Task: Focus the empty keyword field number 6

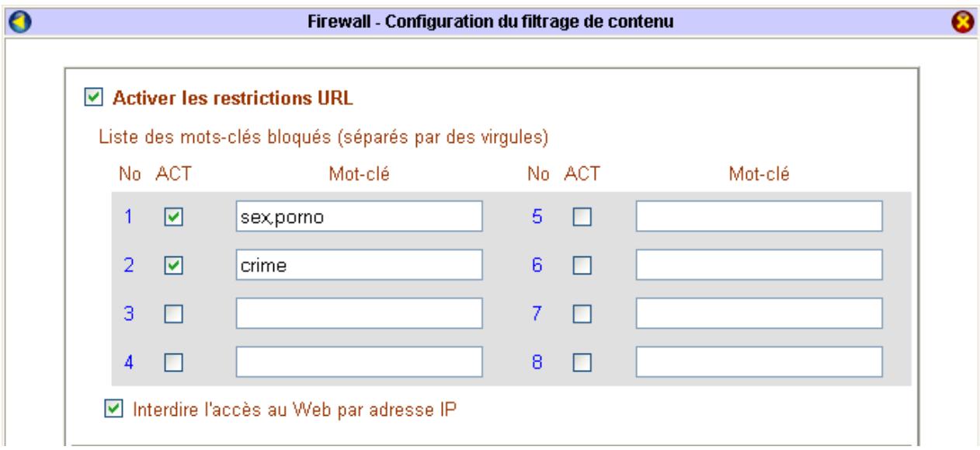Action: click(759, 265)
